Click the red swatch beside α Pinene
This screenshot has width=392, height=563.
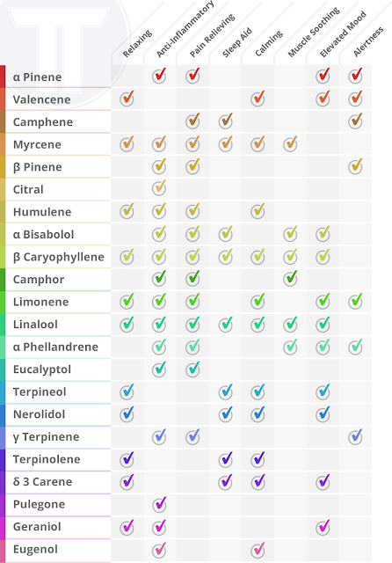(3, 77)
